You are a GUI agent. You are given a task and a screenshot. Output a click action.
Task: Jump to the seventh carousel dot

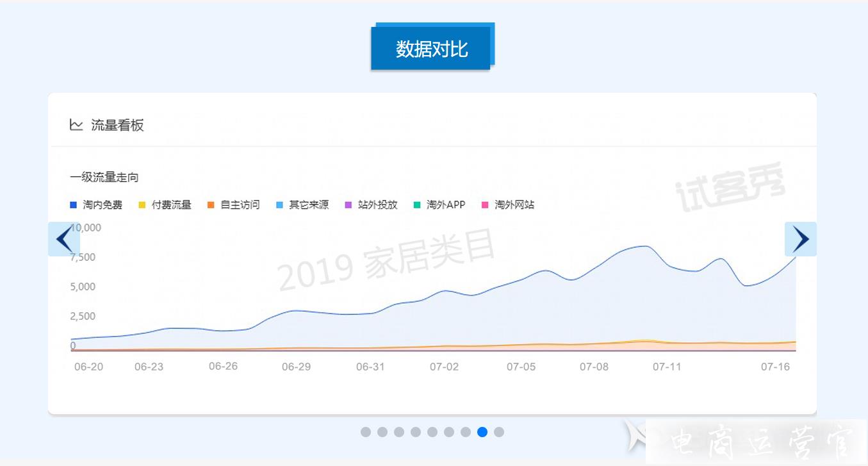(466, 432)
